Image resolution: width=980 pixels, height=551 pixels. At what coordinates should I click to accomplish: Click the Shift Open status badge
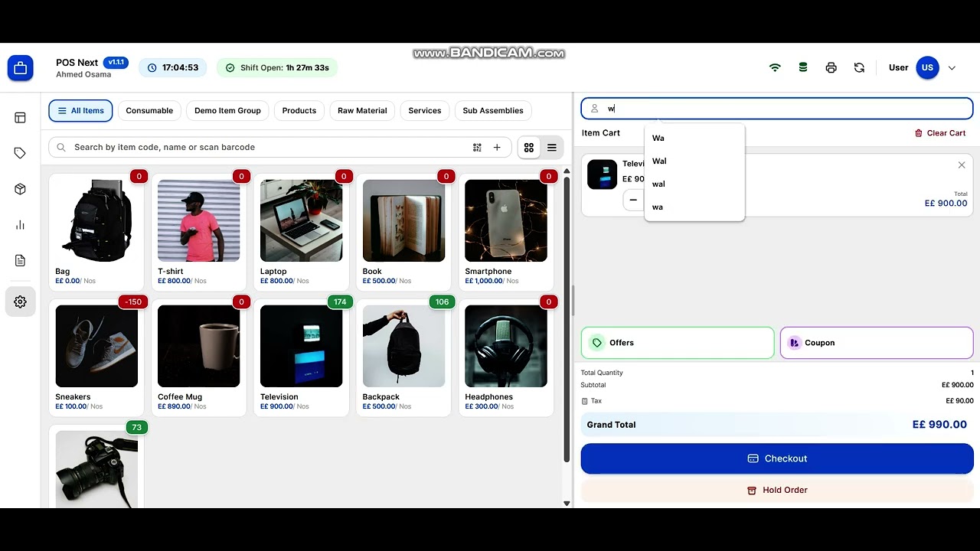(x=277, y=67)
